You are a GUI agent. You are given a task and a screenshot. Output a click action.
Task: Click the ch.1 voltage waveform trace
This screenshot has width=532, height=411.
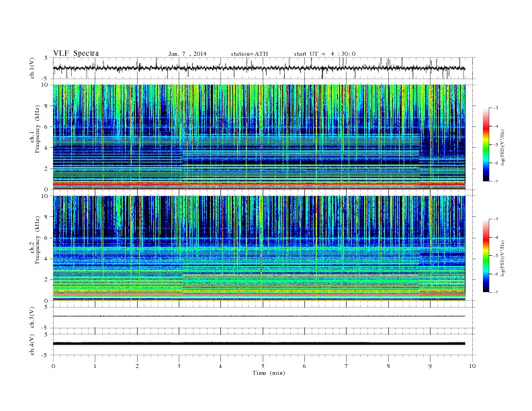coord(259,68)
